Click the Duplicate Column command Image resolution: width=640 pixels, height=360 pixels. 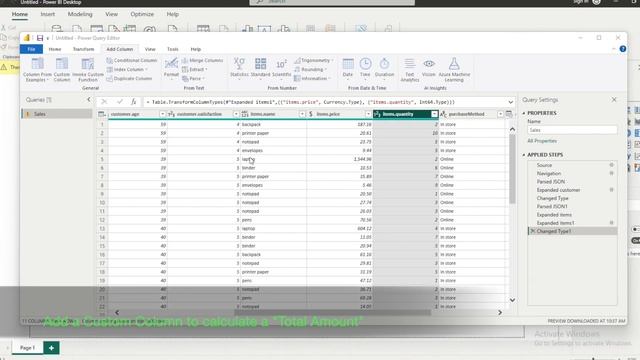click(129, 78)
